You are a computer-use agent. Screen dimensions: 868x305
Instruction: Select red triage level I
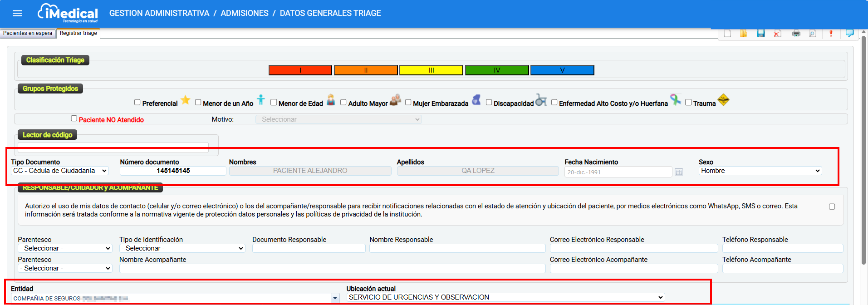click(300, 70)
